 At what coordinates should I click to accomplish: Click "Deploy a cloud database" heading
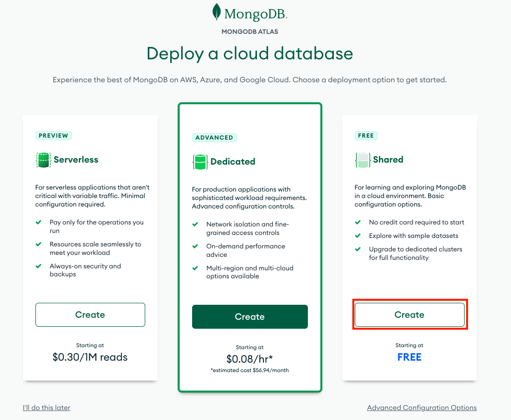tap(250, 53)
